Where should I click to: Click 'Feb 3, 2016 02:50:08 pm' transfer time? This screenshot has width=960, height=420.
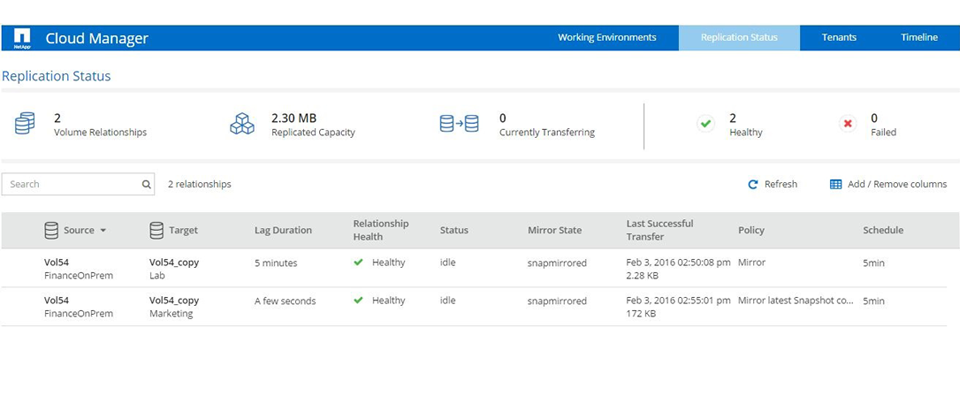click(x=678, y=263)
